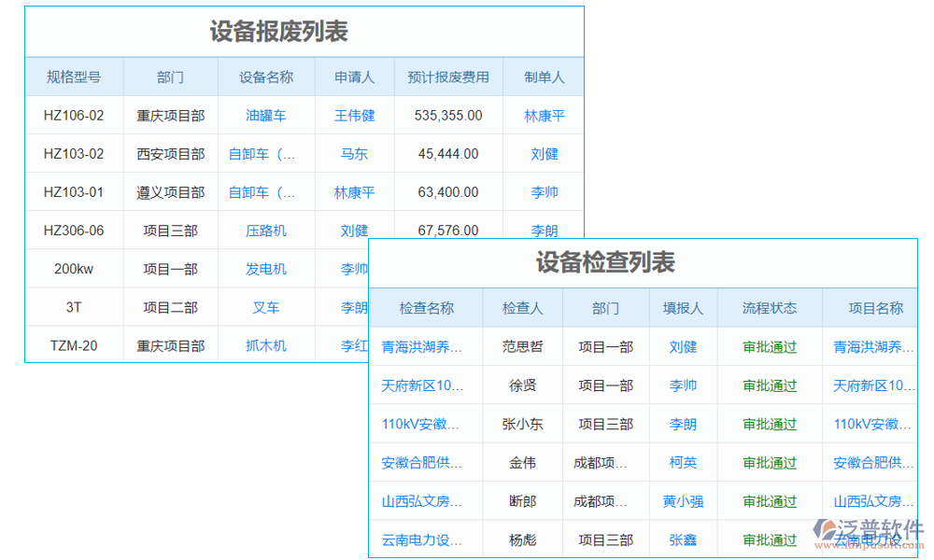Click 审批通过 status in 范思哲 row
934x560 pixels.
click(769, 345)
